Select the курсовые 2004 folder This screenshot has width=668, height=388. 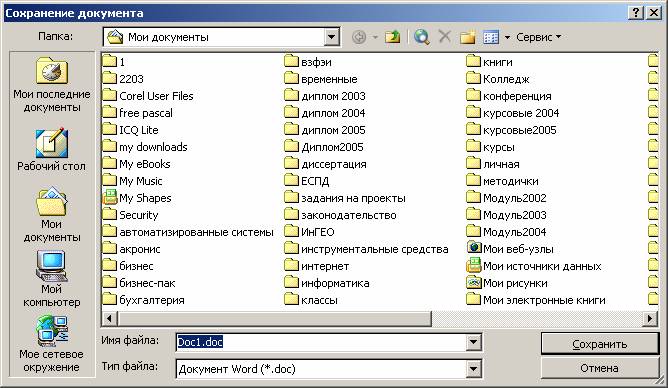tap(514, 113)
